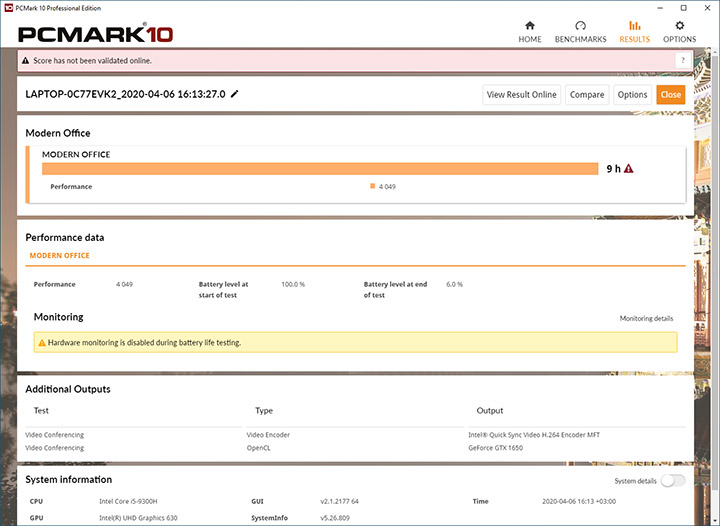Click the Time value 2020-04-06 16:13 +03:00
This screenshot has height=526, width=720.
pos(579,501)
